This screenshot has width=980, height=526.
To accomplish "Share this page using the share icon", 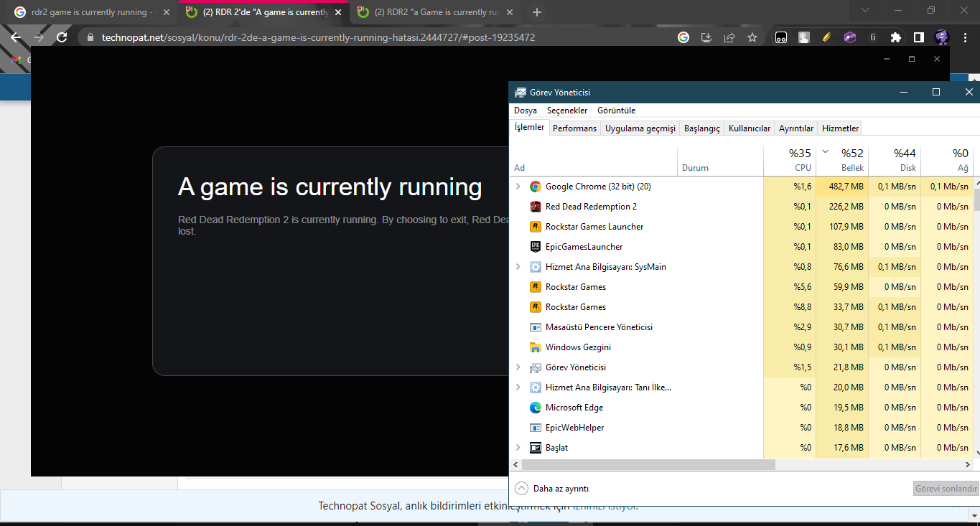I will [729, 37].
